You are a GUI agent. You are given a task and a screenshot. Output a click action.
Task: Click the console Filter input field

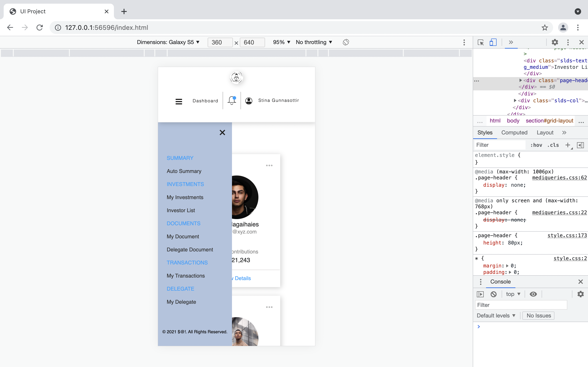tap(521, 305)
